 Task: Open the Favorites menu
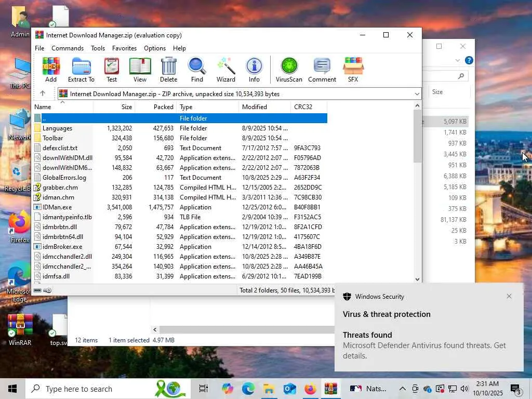pos(124,48)
